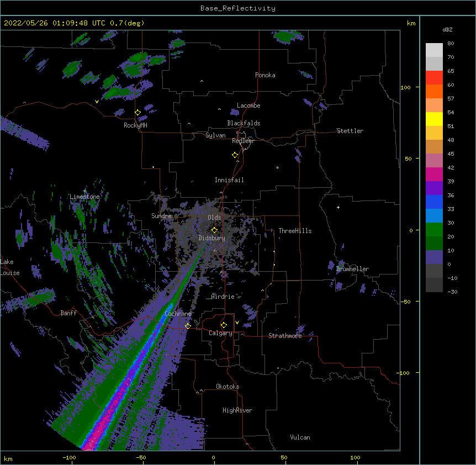Click the Drumheller label
Viewport: 476px width, 465px height.
click(352, 269)
